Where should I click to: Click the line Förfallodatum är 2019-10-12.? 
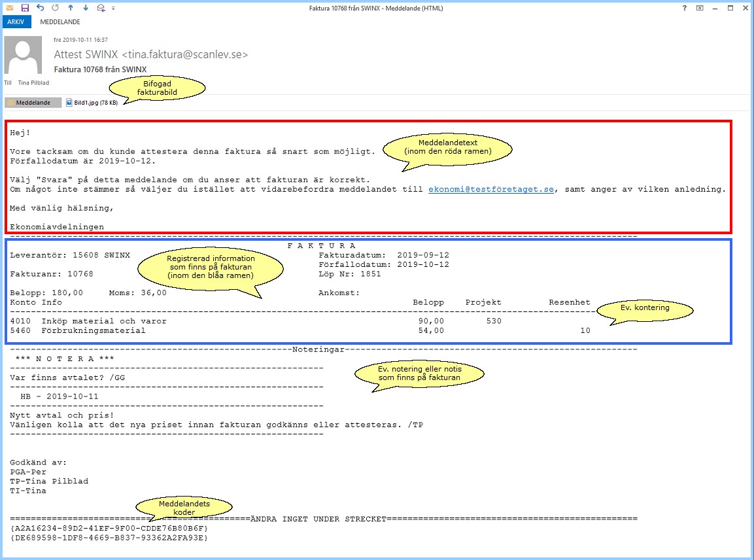[82, 161]
